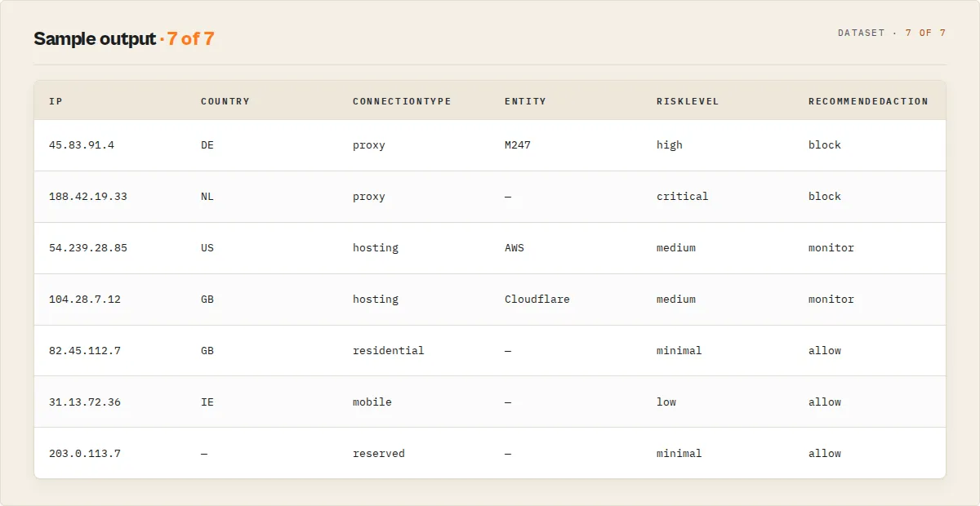Select the critical risk level cell
Screen dimensions: 980x506
coord(683,197)
